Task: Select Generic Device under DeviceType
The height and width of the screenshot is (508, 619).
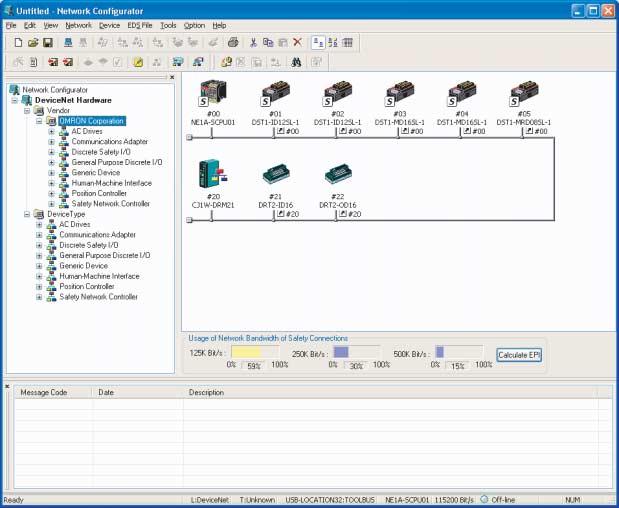Action: (x=83, y=266)
